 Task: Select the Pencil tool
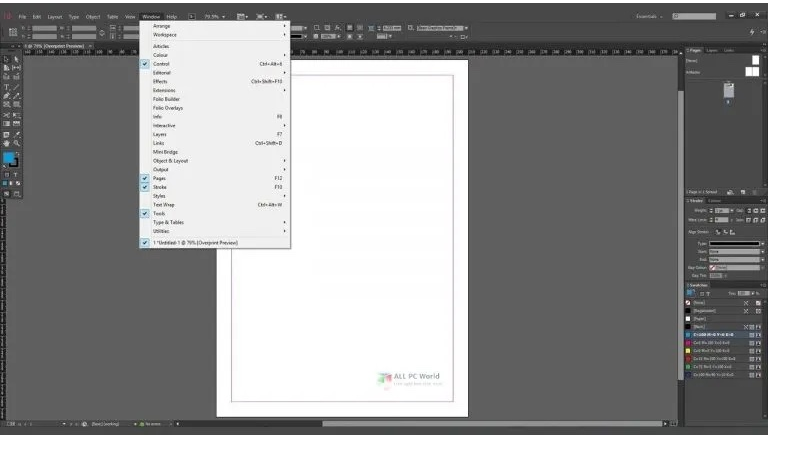[17, 96]
